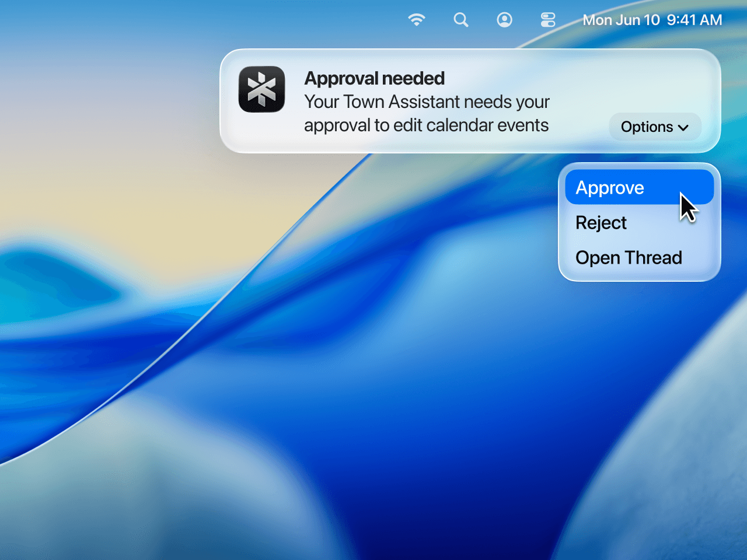Click the asterisk logo in the notification
Screen dimensions: 747x560
tap(261, 90)
